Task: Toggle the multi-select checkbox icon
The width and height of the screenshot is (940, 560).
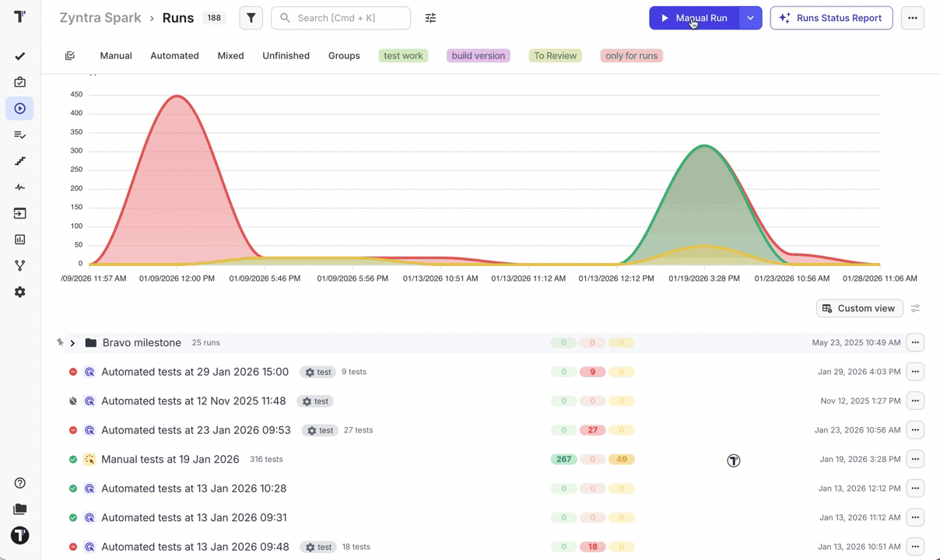Action: [x=70, y=56]
